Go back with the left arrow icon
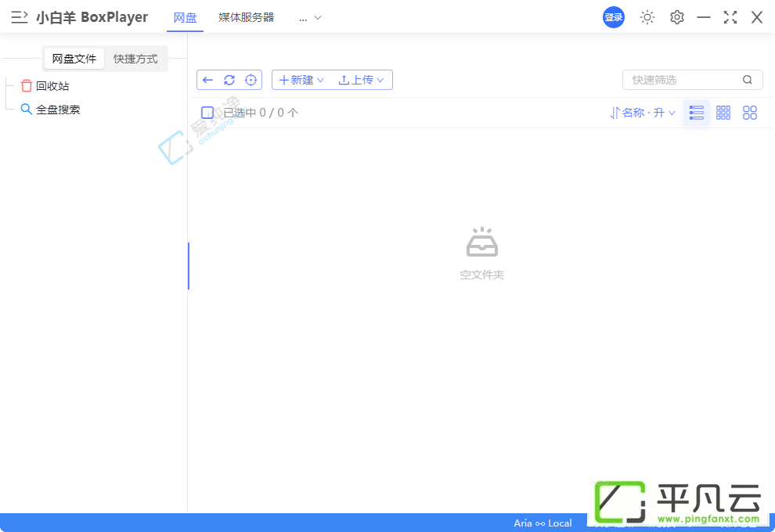The image size is (775, 532). [207, 80]
